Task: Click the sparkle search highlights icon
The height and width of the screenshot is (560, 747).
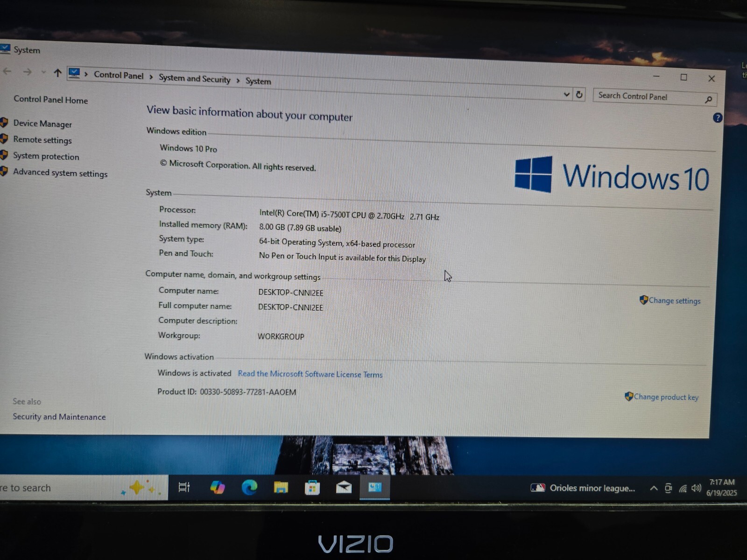Action: 140,488
